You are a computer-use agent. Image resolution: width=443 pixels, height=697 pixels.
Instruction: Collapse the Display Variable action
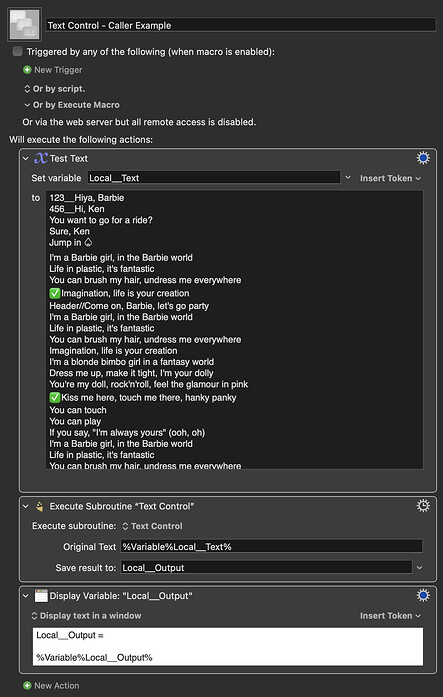pyautogui.click(x=26, y=596)
